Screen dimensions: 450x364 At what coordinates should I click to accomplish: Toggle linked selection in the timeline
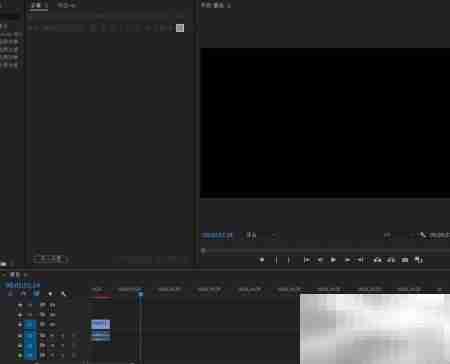(36, 294)
